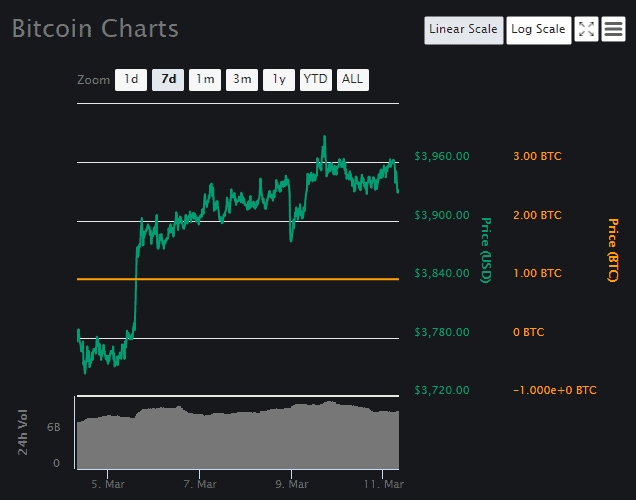Select the YTD zoom button
The height and width of the screenshot is (500, 636).
[316, 79]
